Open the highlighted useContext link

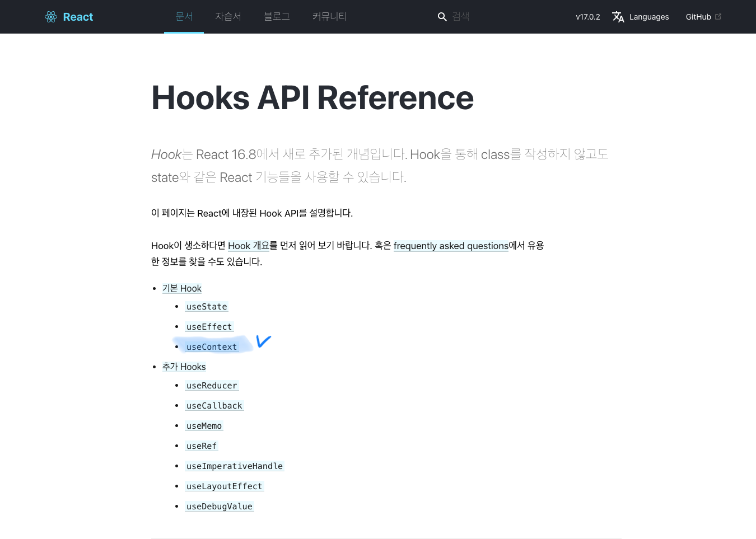click(212, 347)
